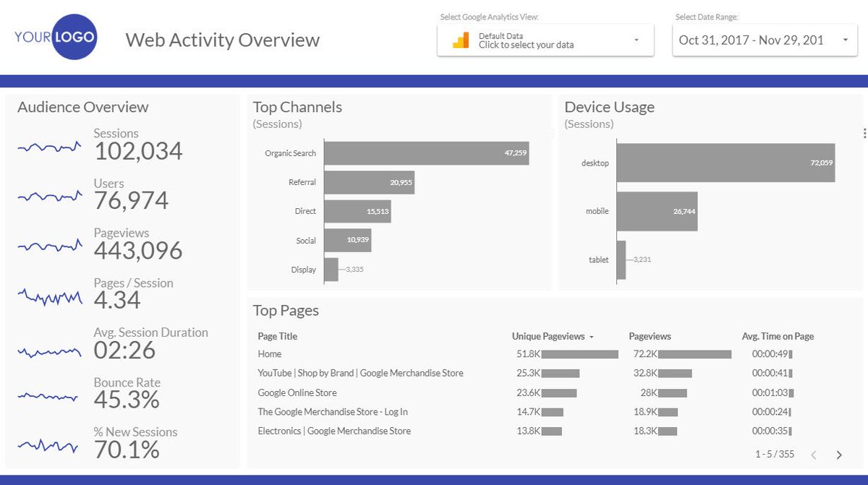Go to next page of Top Pages

click(x=839, y=455)
